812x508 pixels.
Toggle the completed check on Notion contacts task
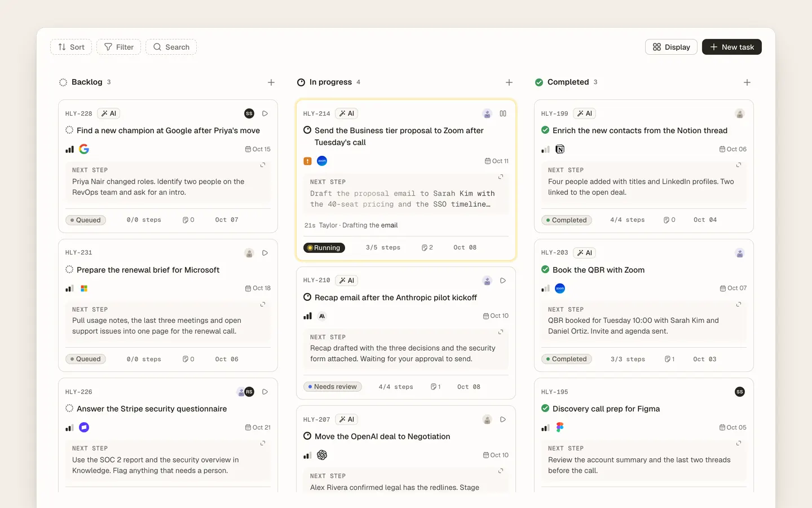pos(545,130)
